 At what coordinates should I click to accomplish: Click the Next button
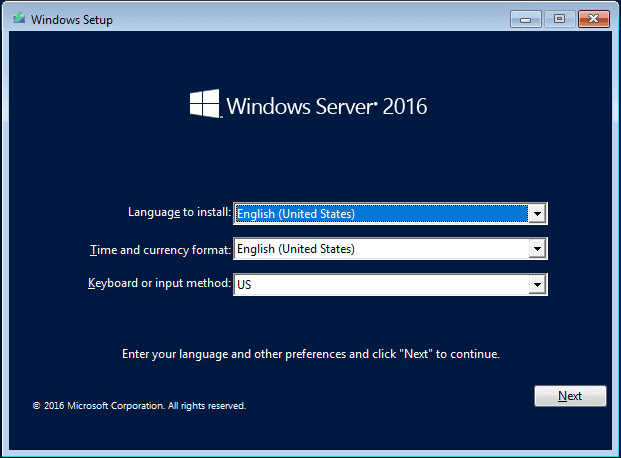(x=570, y=396)
